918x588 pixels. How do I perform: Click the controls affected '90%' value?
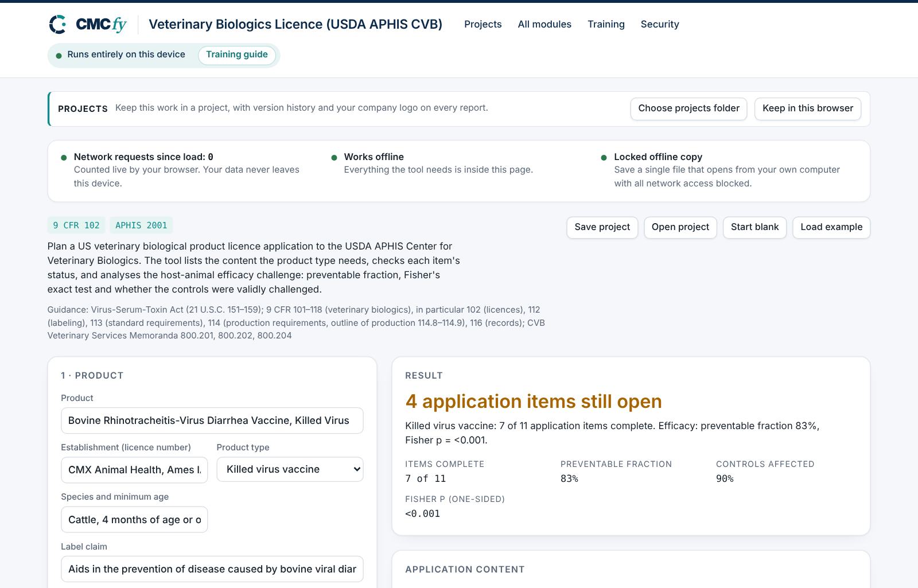tap(725, 478)
